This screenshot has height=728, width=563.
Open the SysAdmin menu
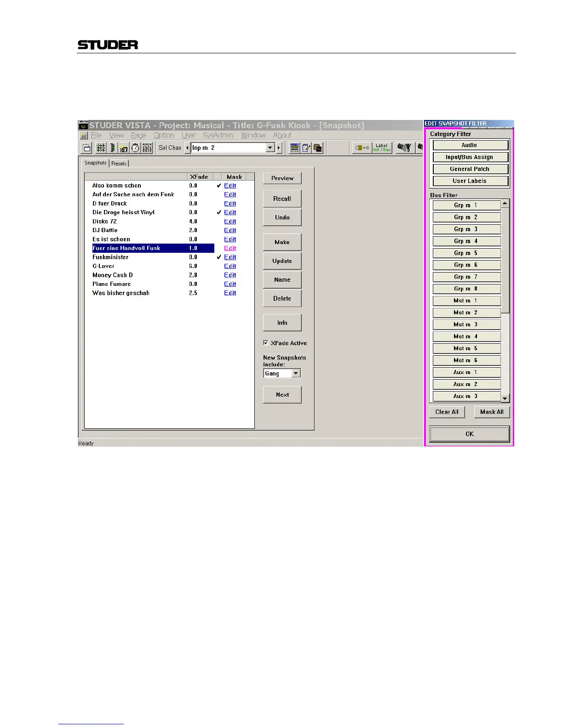218,136
